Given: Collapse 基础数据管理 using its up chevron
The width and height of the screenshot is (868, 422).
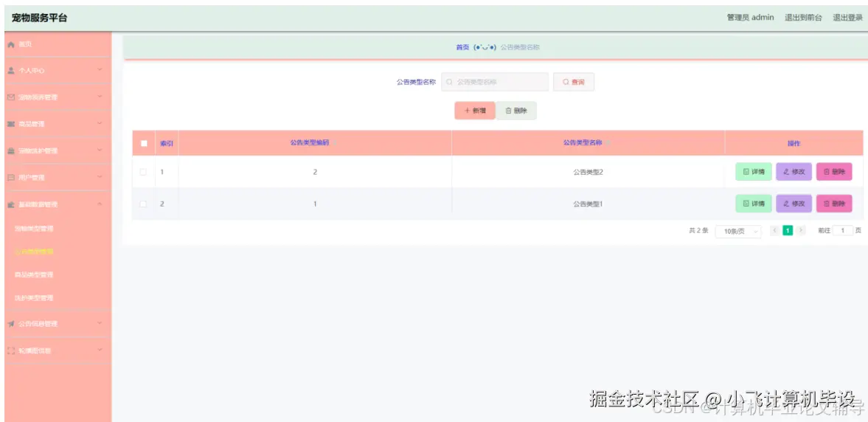Looking at the screenshot, I should click(100, 204).
